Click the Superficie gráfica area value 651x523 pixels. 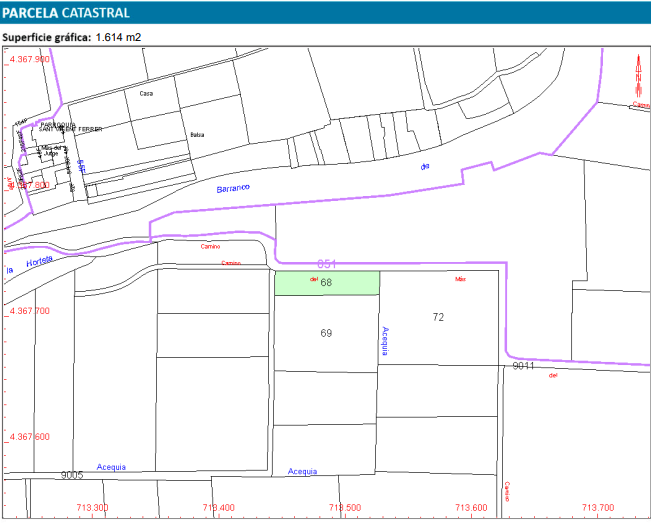[x=117, y=38]
